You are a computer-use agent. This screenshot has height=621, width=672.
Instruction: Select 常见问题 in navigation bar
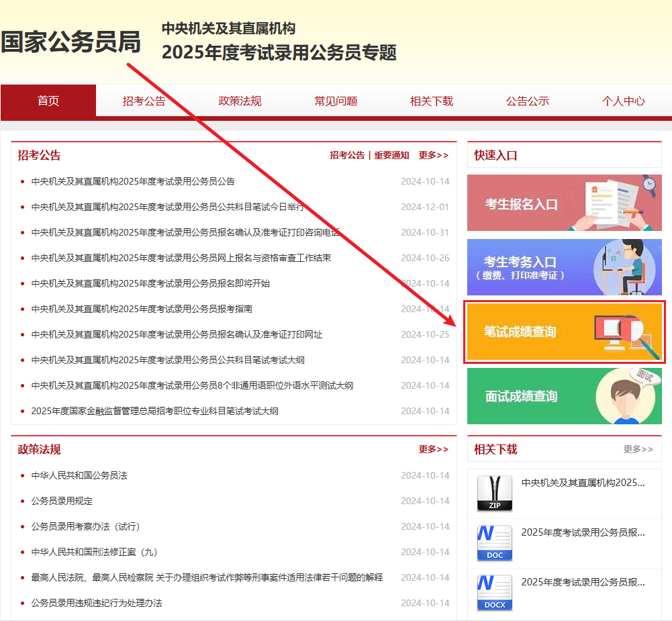click(336, 101)
